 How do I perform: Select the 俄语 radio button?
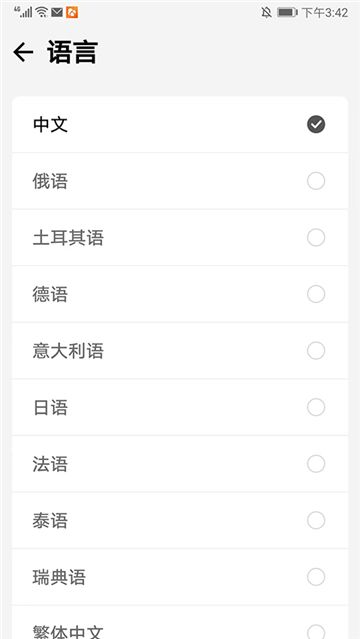pos(316,181)
